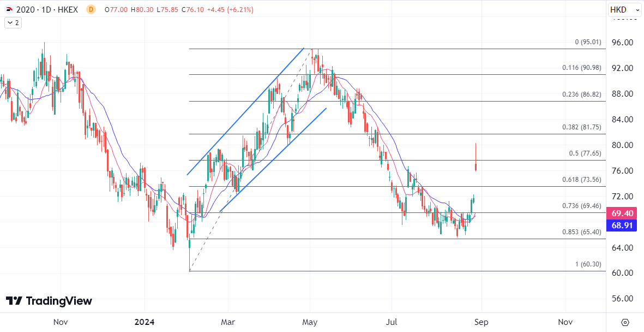Open the HKD currency dropdown
This screenshot has height=332, width=644.
(x=625, y=10)
